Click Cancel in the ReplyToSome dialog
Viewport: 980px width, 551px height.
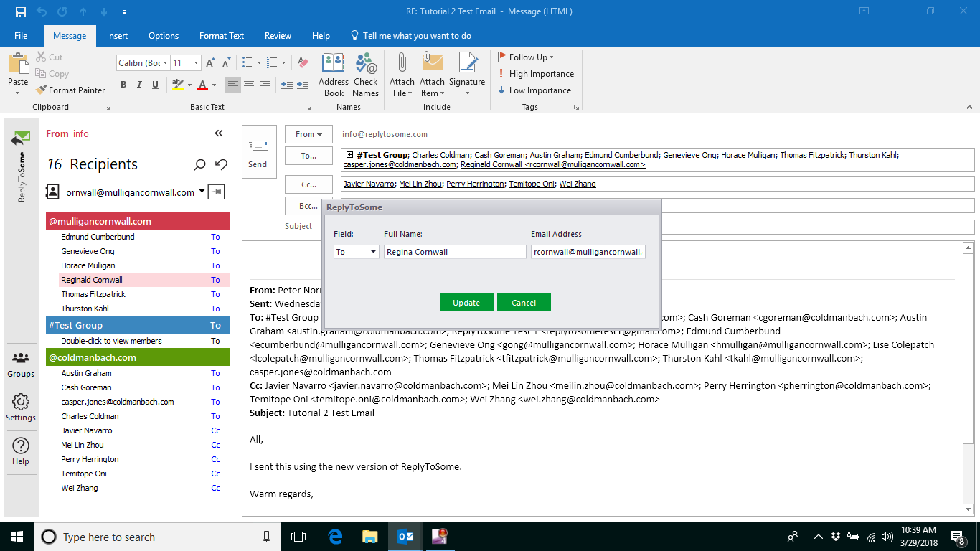coord(524,303)
